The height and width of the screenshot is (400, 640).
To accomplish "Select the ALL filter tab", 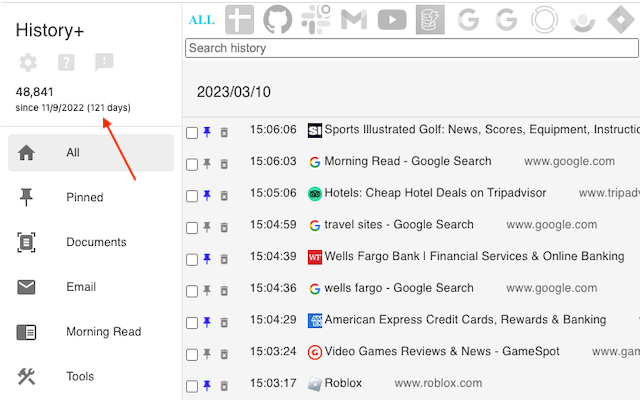I will pos(201,20).
